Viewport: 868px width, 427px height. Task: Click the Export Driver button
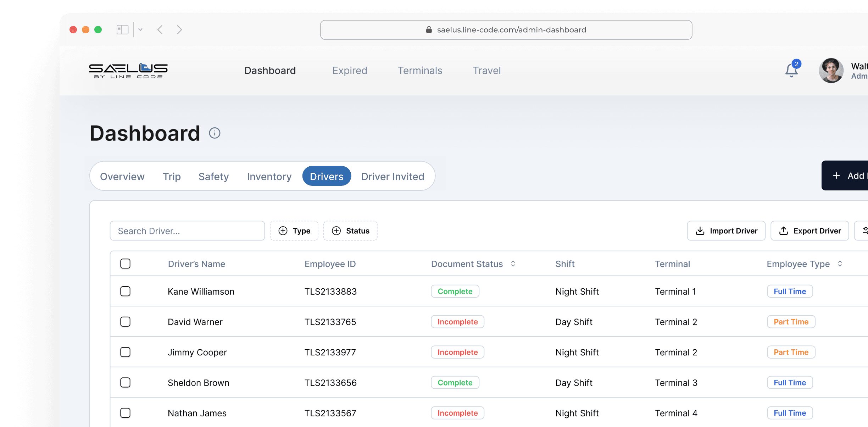pyautogui.click(x=809, y=231)
